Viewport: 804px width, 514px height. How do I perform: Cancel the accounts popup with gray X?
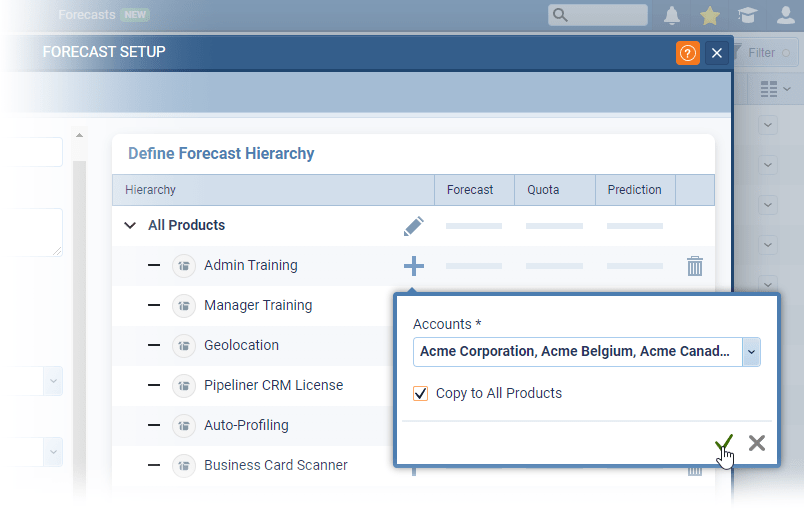click(757, 443)
